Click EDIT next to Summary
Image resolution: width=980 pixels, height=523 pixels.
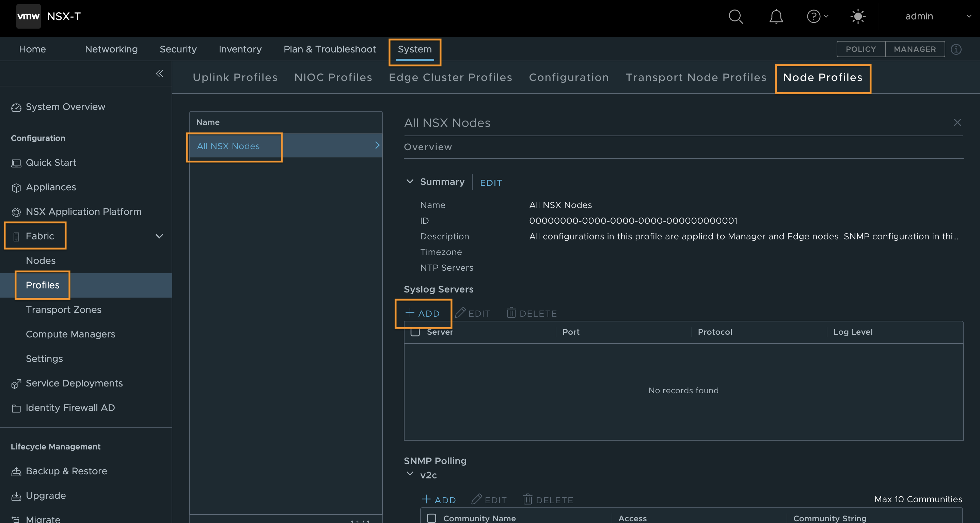pos(491,183)
